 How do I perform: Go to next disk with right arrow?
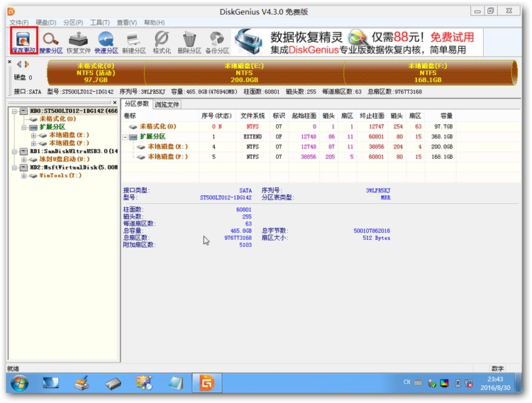(x=27, y=64)
